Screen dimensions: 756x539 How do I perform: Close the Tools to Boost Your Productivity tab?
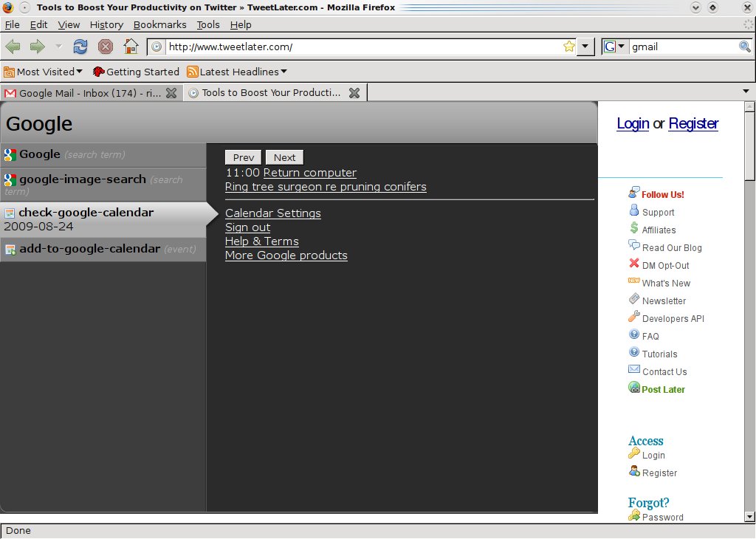coord(354,93)
